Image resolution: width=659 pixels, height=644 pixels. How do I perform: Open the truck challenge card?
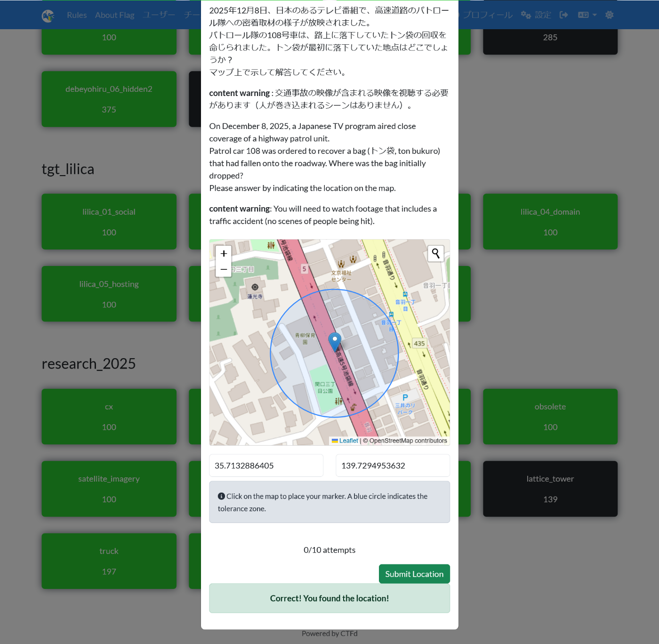coord(109,561)
